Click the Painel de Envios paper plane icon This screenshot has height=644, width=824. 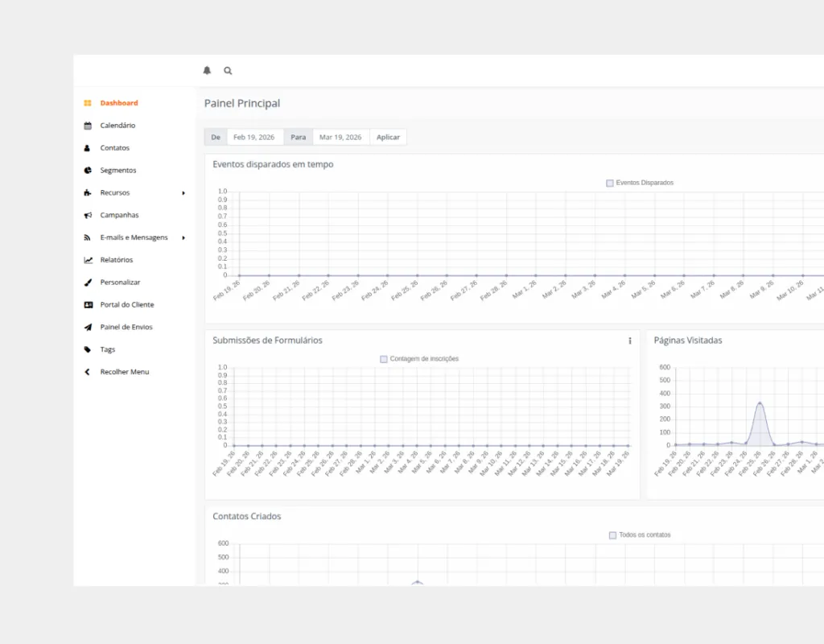pos(88,328)
